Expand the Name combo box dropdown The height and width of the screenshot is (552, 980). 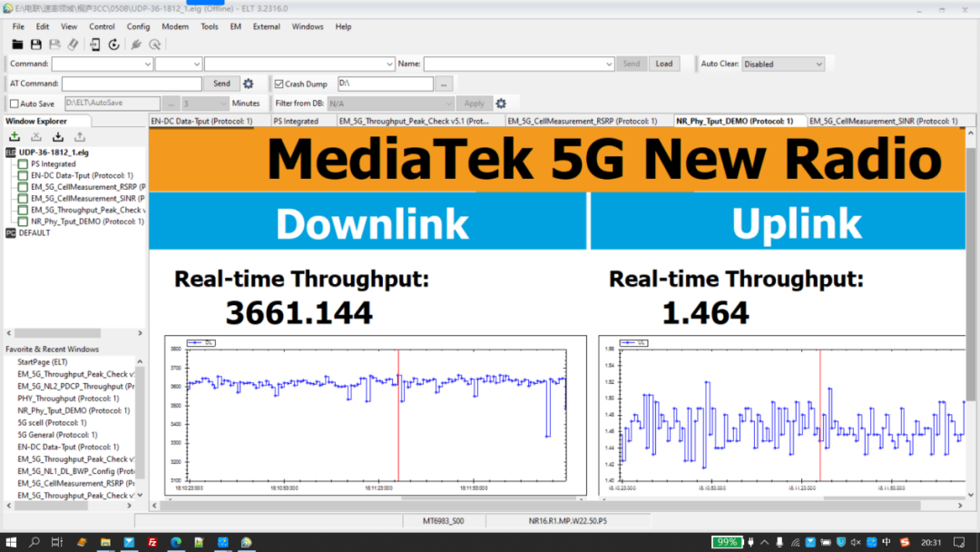coord(609,64)
